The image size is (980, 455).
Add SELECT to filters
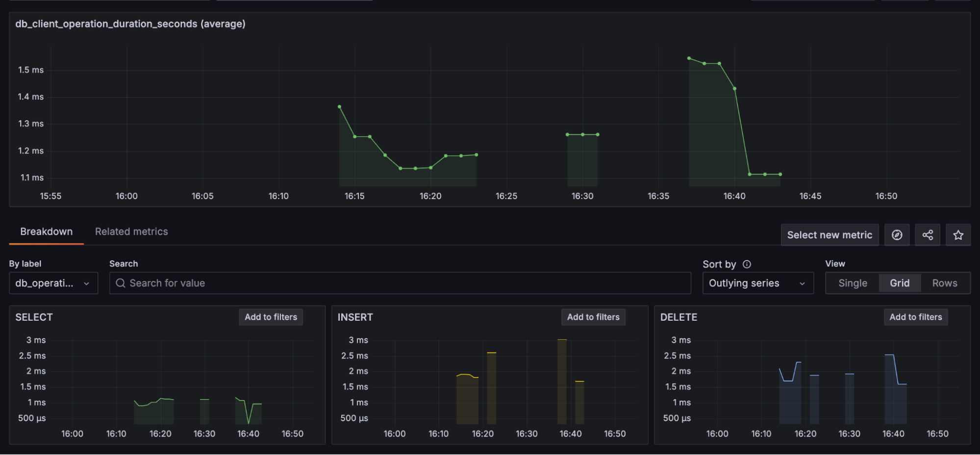pos(271,317)
